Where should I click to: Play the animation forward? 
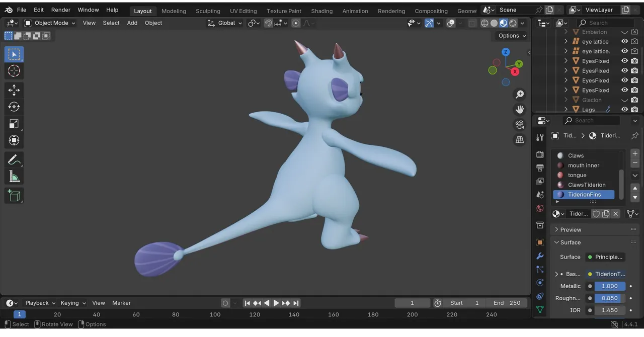[276, 303]
